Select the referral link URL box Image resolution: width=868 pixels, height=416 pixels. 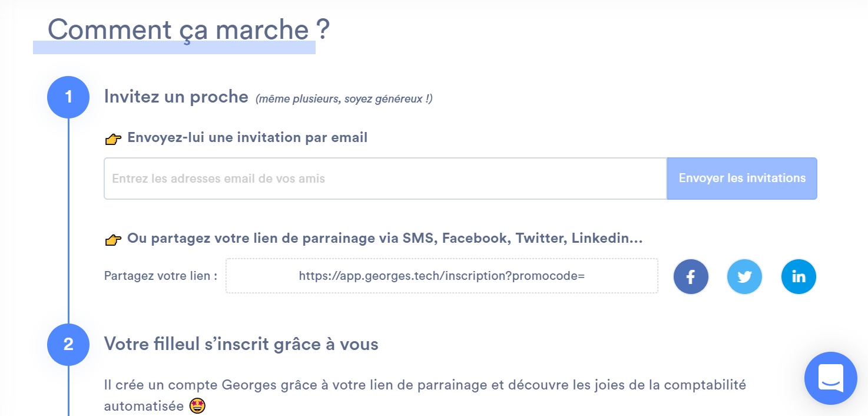[x=442, y=276]
